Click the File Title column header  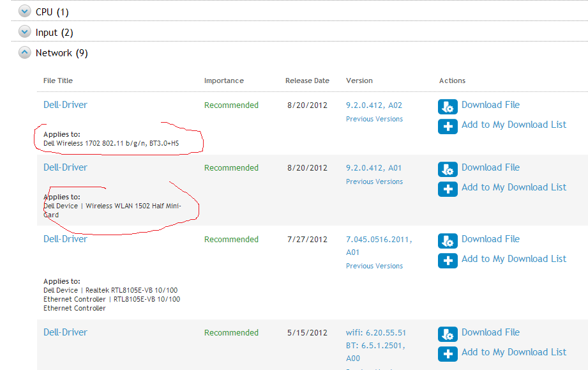click(57, 81)
